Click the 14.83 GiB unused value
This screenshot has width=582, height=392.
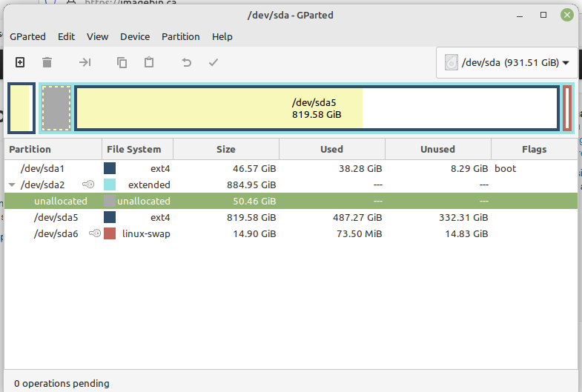[x=466, y=234]
